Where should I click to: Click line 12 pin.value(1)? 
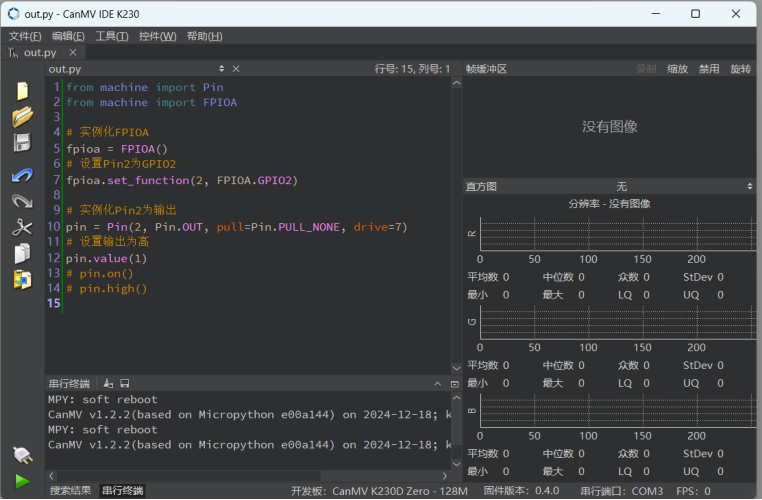click(106, 258)
